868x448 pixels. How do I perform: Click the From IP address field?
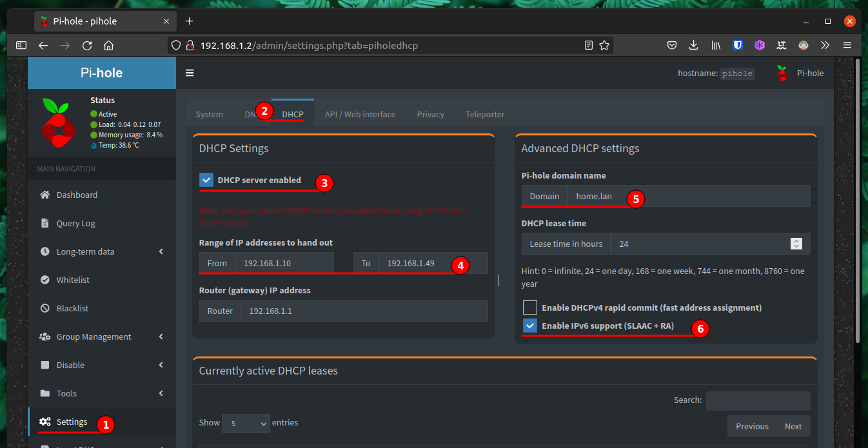click(x=284, y=263)
